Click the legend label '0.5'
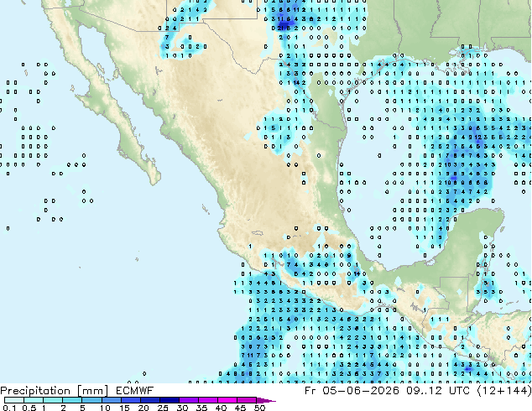The width and height of the screenshot is (532, 411). (29, 408)
